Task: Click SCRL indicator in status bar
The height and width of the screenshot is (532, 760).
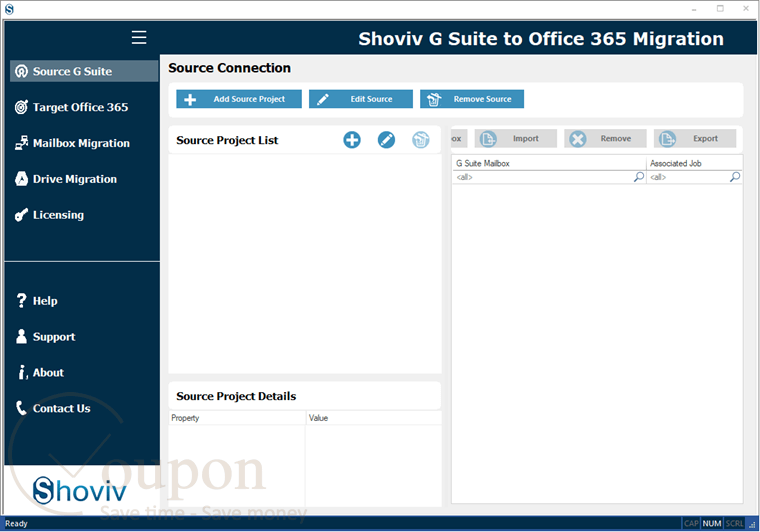Action: (x=734, y=523)
